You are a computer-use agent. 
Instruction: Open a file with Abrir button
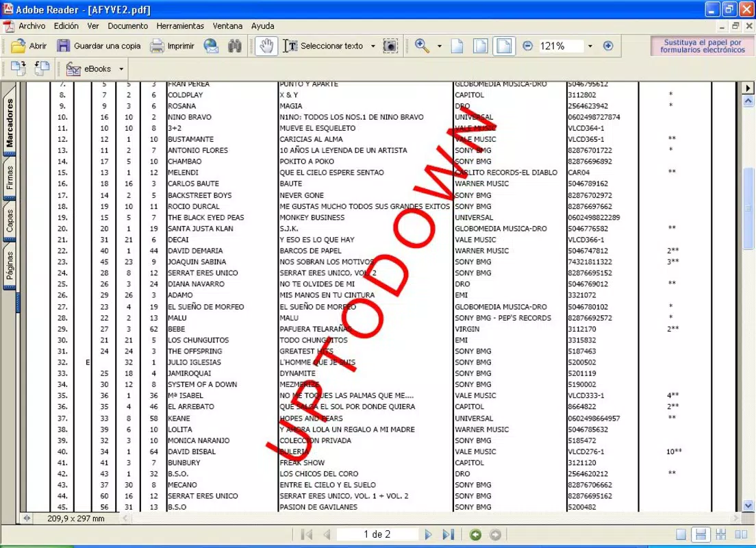[29, 47]
